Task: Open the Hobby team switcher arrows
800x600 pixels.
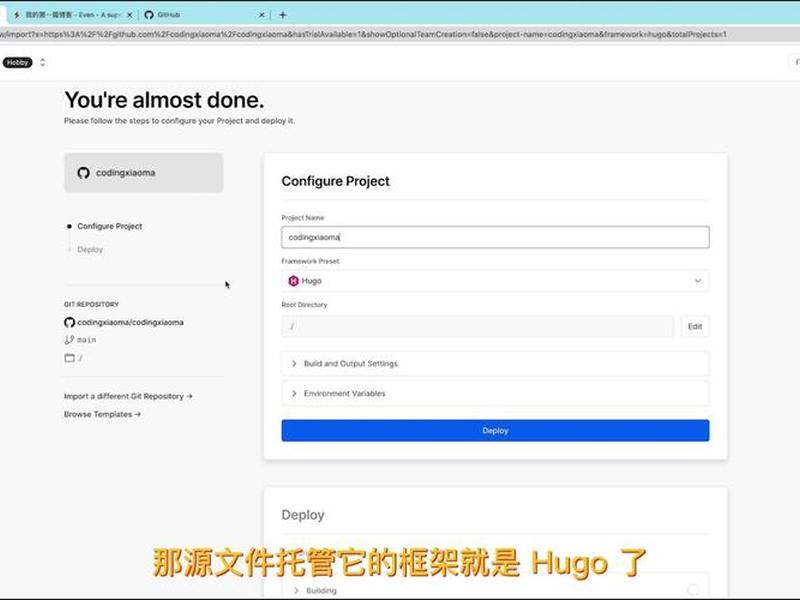Action: 42,62
